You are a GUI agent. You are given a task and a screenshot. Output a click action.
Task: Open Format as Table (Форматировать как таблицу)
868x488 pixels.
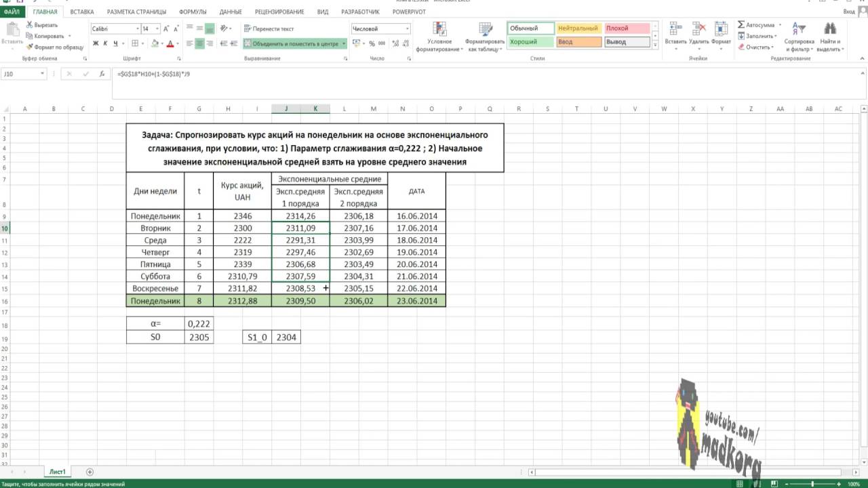(485, 37)
